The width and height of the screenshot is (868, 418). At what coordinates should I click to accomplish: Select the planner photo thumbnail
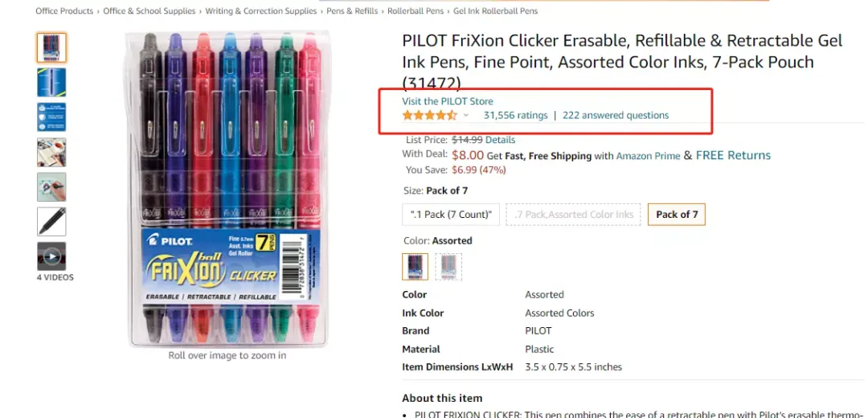(51, 152)
